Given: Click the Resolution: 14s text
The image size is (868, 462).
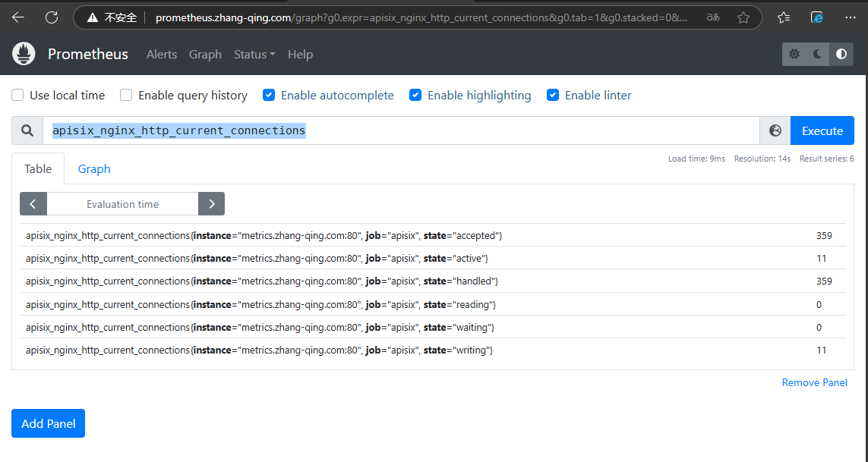Looking at the screenshot, I should [762, 159].
